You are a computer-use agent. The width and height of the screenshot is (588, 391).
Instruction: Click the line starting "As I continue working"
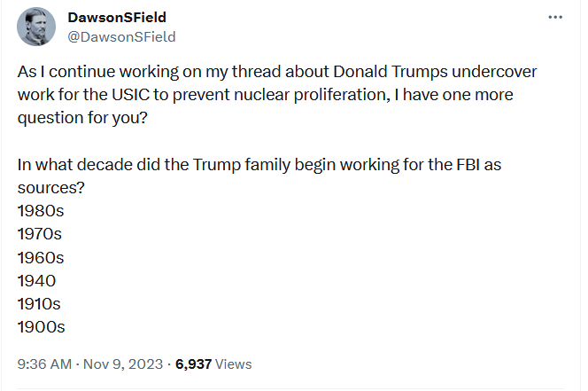[277, 72]
